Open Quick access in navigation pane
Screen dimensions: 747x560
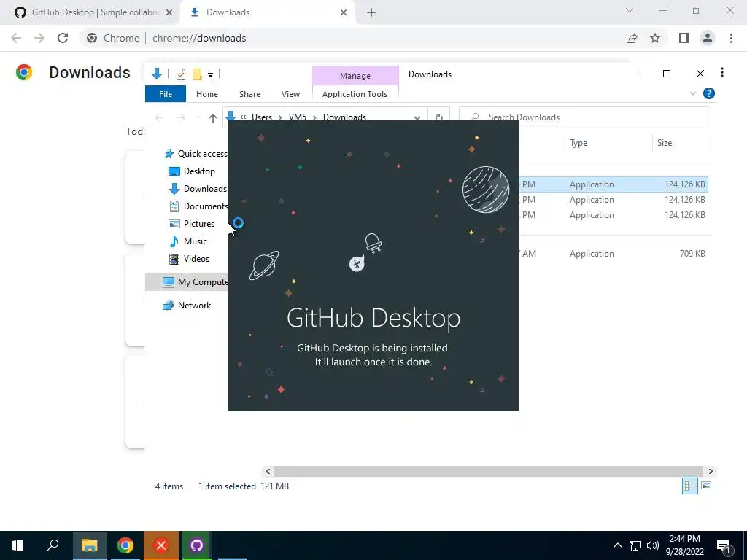(196, 154)
